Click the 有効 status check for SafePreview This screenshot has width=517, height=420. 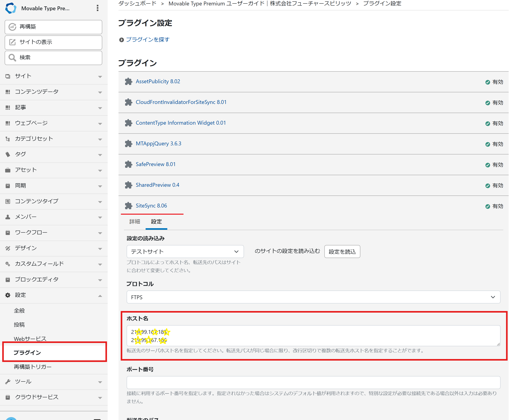pyautogui.click(x=488, y=165)
